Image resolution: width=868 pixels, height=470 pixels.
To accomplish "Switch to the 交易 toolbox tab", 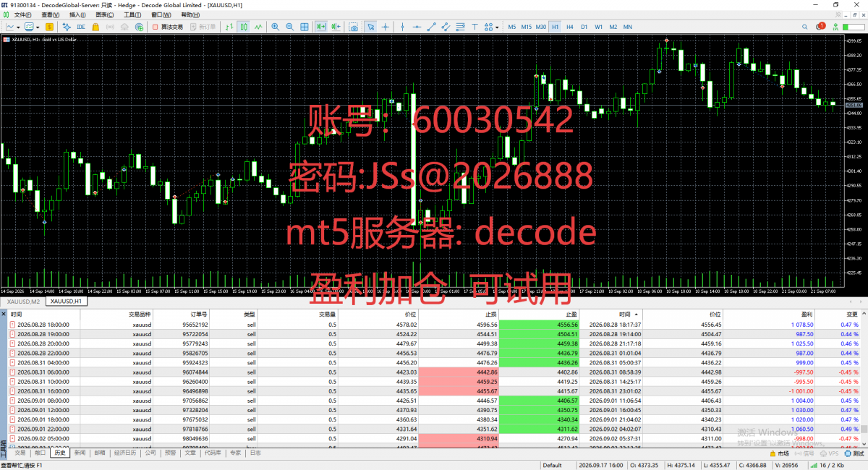I will pos(20,453).
